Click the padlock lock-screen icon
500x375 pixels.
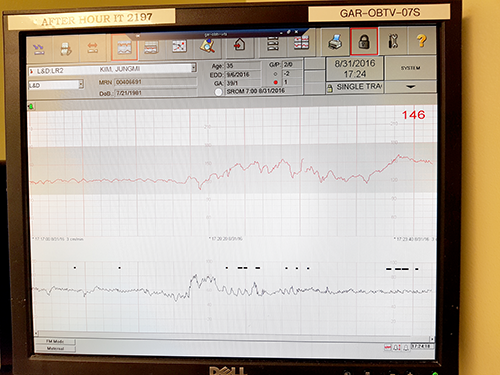364,42
